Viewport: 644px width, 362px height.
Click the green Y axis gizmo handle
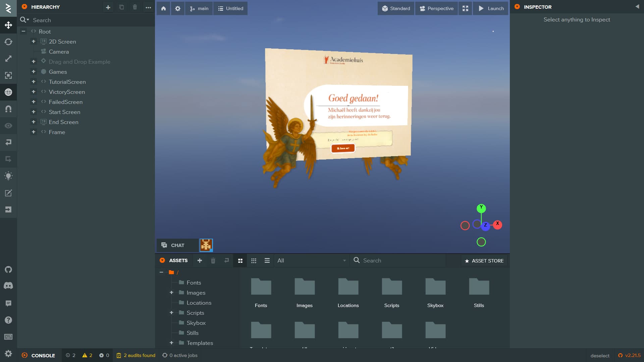481,208
